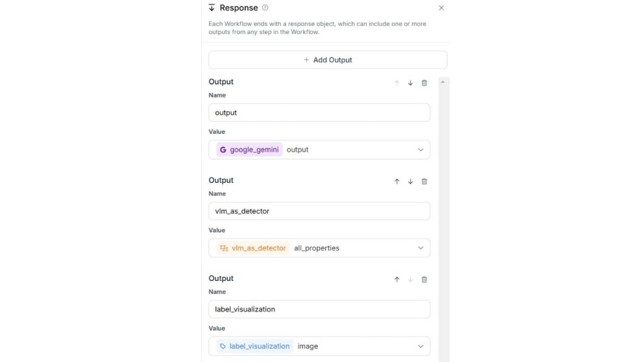
Task: Click the label_visualization name field
Action: pos(319,309)
